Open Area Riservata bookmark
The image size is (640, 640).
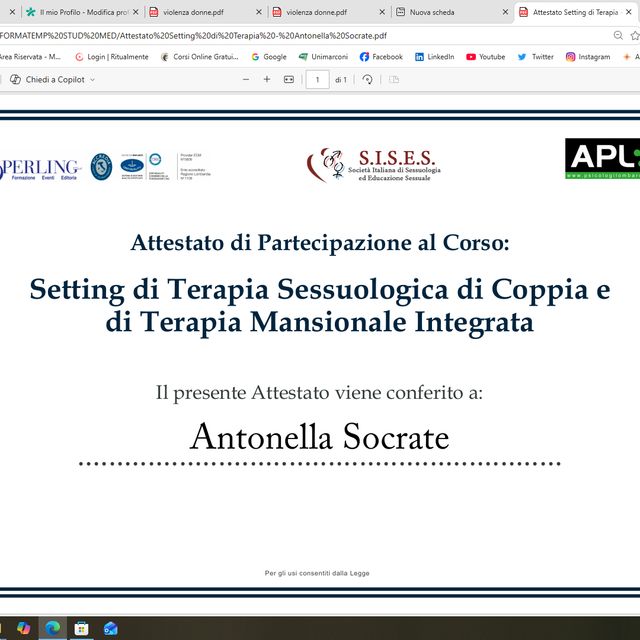click(x=30, y=57)
